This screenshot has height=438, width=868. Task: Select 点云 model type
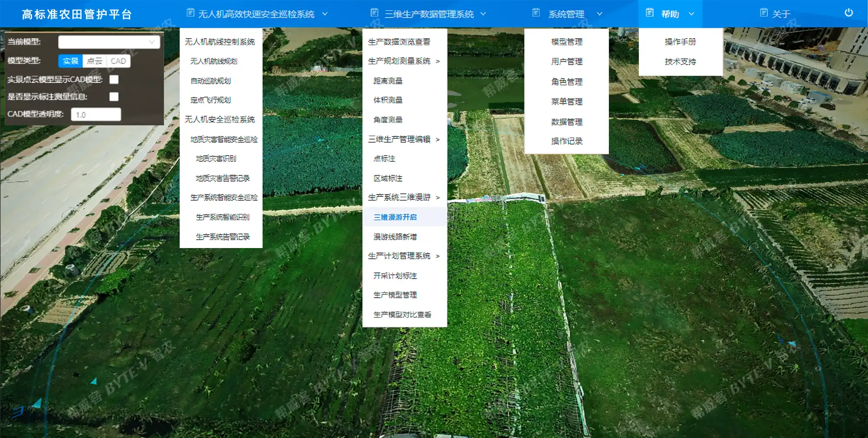click(94, 61)
